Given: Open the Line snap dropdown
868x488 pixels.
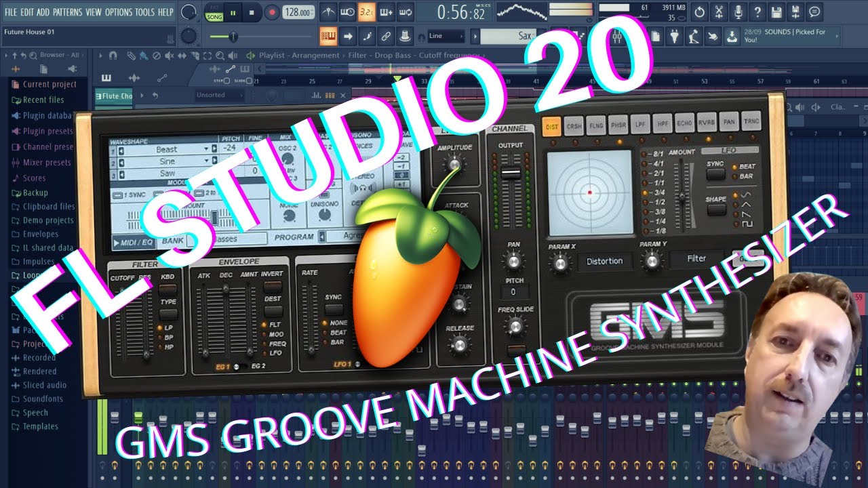Looking at the screenshot, I should click(x=446, y=36).
